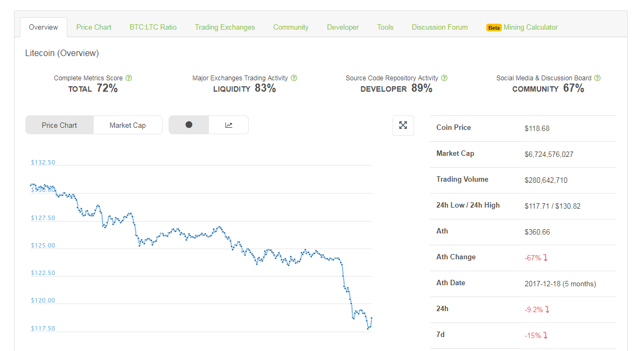Open the BTC:LTC Ratio tab
The image size is (644, 351).
pyautogui.click(x=153, y=27)
